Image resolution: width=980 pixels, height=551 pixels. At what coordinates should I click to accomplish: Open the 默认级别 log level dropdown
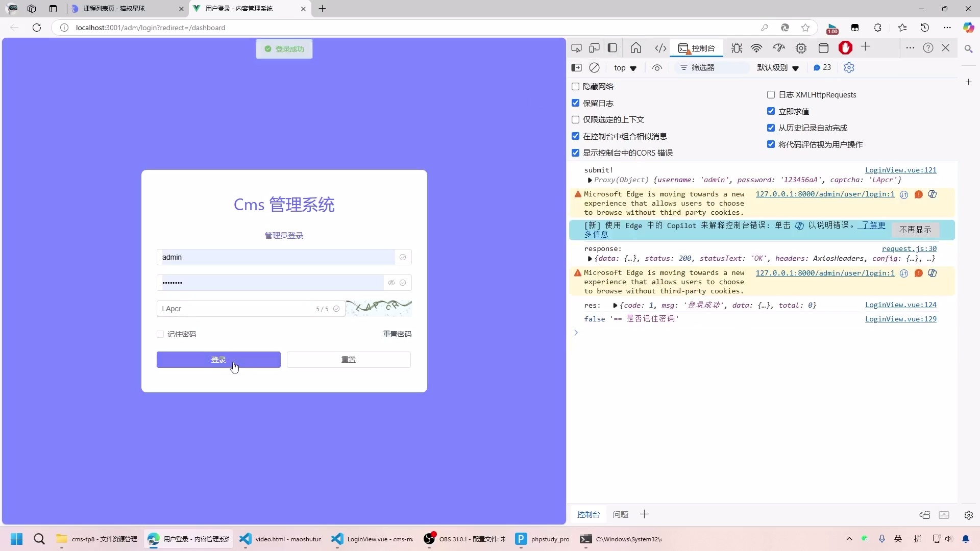(x=778, y=68)
